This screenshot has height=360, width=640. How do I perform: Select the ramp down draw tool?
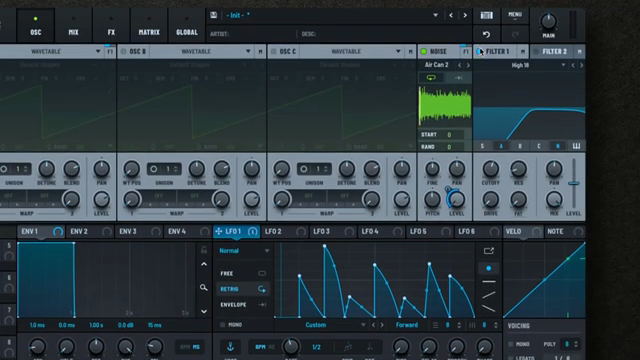pyautogui.click(x=489, y=308)
